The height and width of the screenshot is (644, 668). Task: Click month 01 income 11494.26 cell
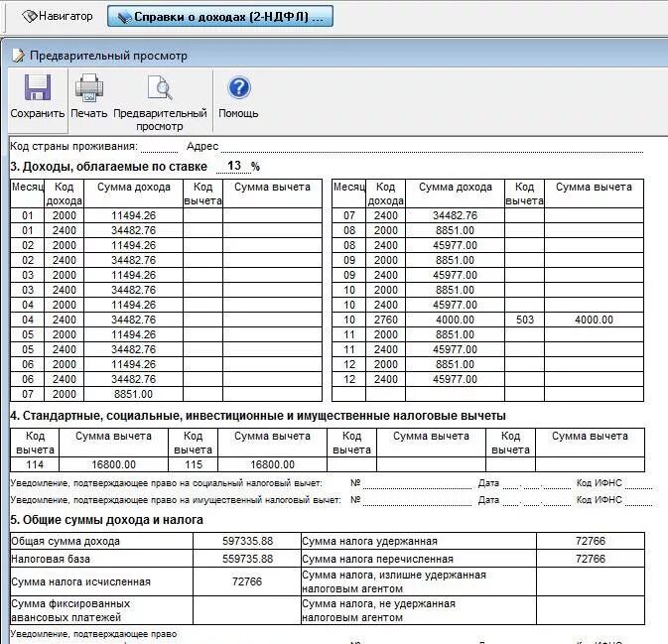133,215
